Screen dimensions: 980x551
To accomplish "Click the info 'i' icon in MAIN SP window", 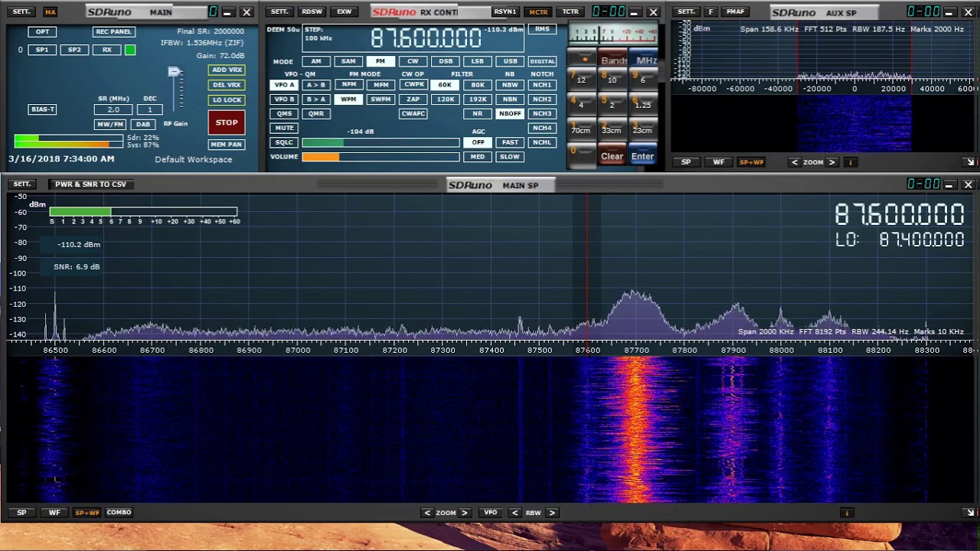I will tap(847, 513).
